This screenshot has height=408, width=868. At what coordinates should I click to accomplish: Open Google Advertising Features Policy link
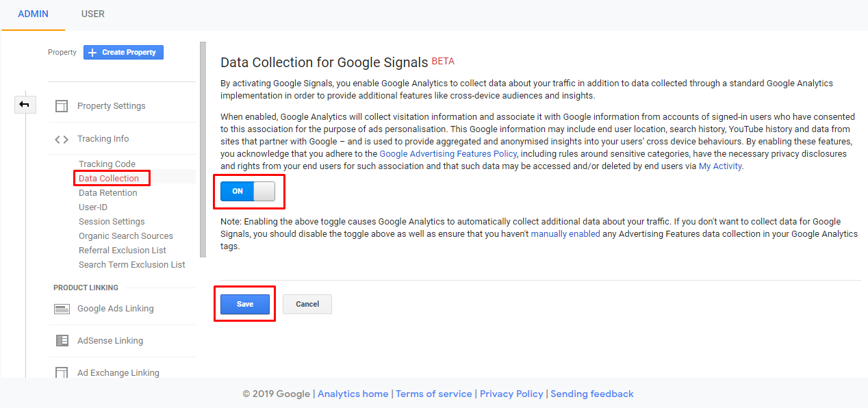[448, 154]
